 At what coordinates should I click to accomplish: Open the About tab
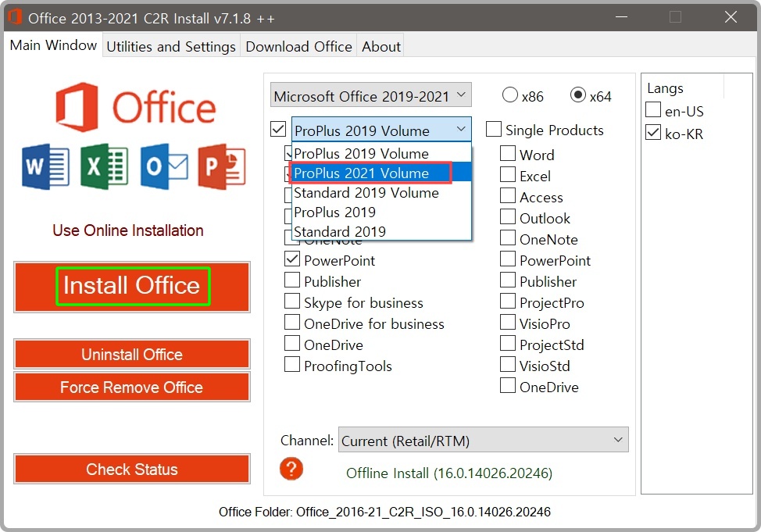pos(381,47)
